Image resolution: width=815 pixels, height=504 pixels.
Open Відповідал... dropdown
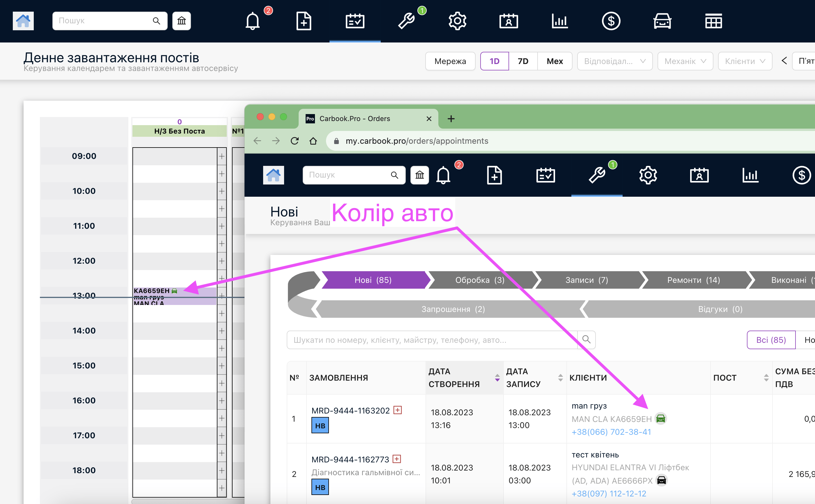point(615,61)
